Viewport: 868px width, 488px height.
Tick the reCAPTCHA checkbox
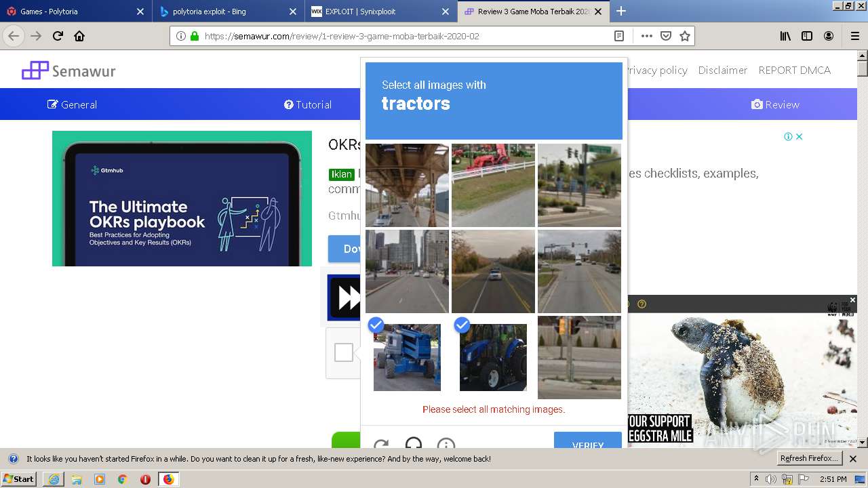[x=344, y=352]
